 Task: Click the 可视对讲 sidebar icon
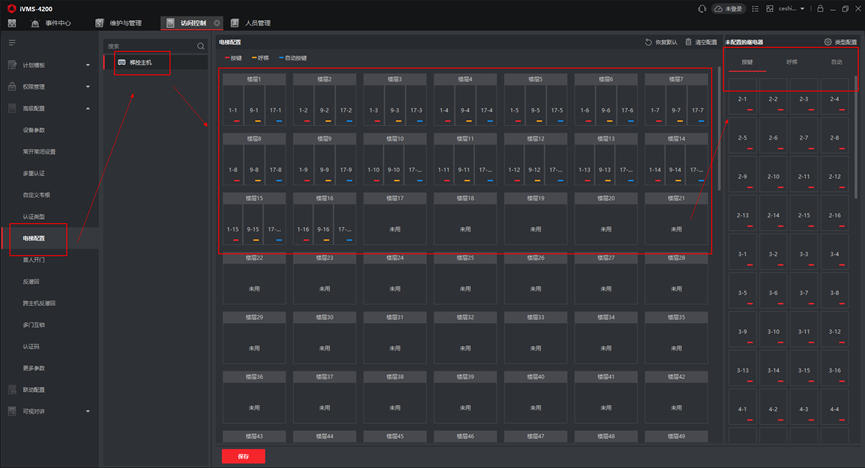12,411
